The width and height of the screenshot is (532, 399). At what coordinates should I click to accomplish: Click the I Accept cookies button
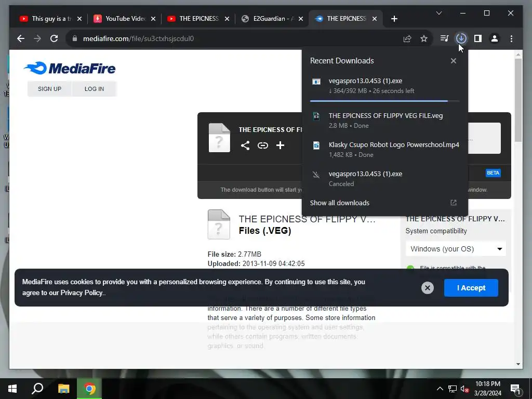471,288
